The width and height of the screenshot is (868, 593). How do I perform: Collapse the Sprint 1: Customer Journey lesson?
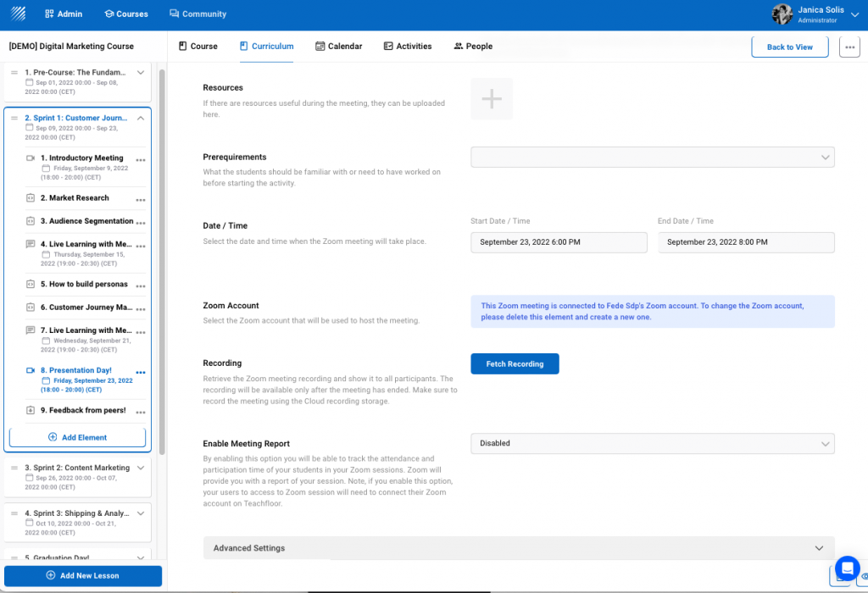pyautogui.click(x=141, y=119)
